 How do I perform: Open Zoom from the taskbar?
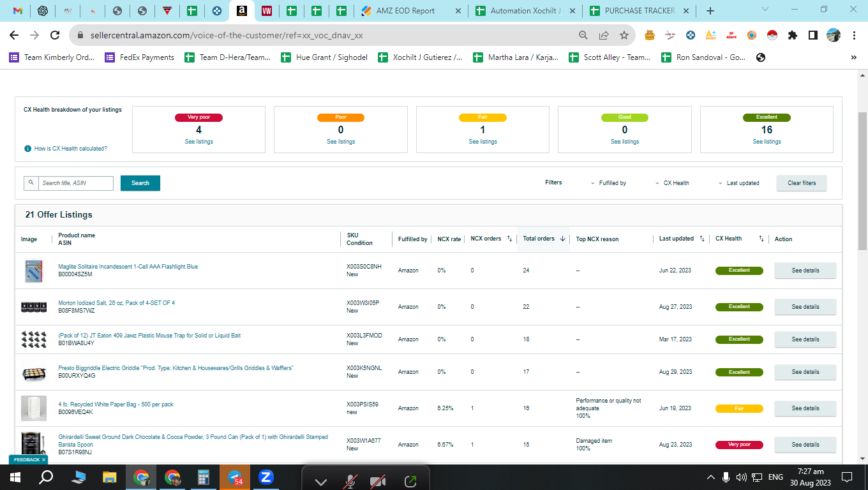(266, 477)
